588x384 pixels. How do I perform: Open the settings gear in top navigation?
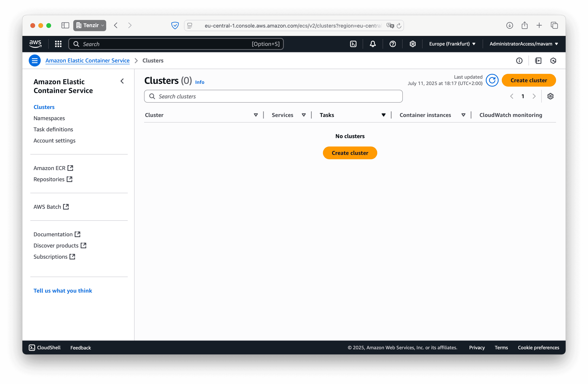tap(412, 44)
